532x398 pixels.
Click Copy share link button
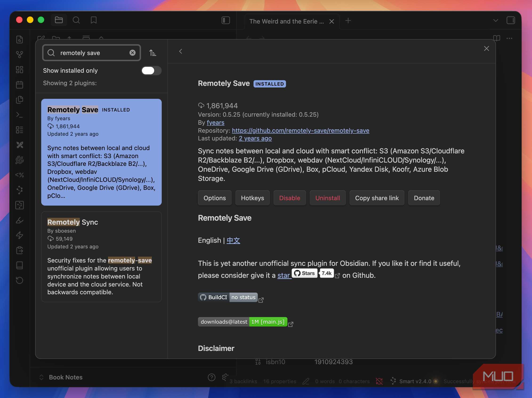click(377, 198)
